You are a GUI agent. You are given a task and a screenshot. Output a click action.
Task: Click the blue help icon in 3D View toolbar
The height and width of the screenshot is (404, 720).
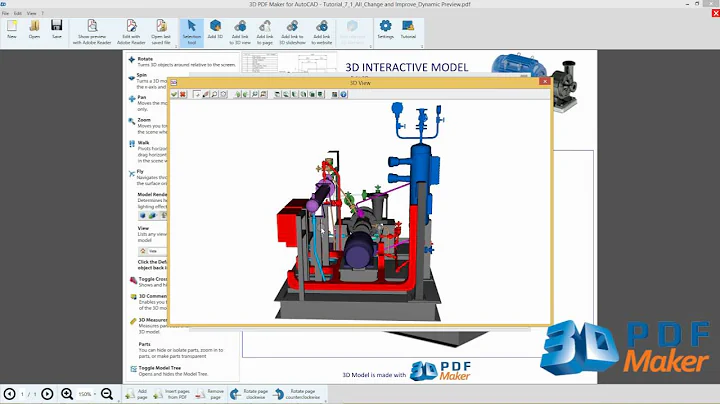point(343,94)
